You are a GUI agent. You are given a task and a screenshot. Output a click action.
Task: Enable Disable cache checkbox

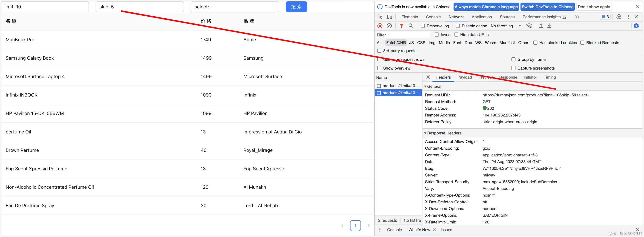[458, 26]
